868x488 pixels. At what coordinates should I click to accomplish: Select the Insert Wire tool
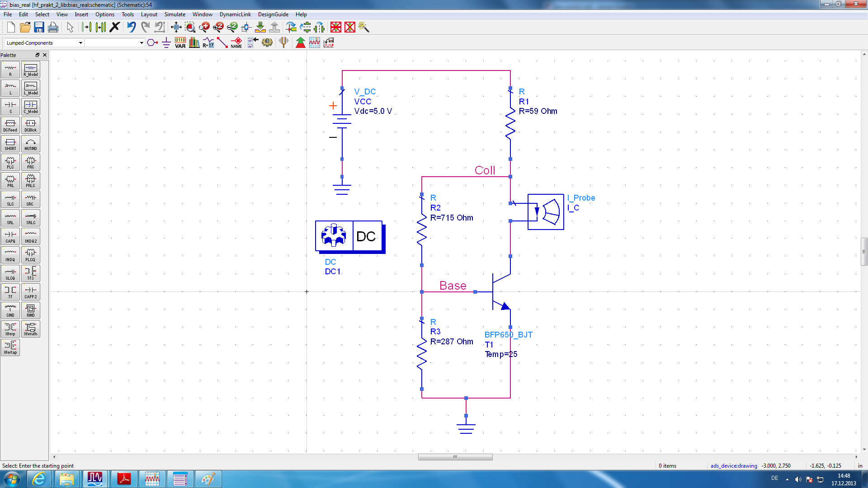coord(222,43)
